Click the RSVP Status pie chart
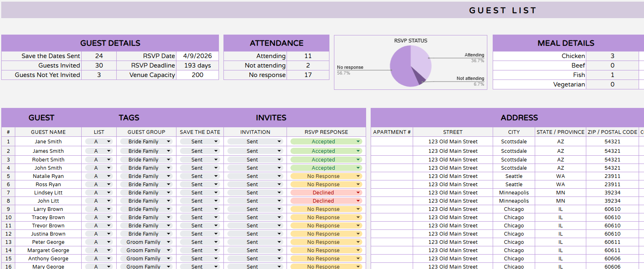This screenshot has height=269, width=644. pyautogui.click(x=411, y=66)
